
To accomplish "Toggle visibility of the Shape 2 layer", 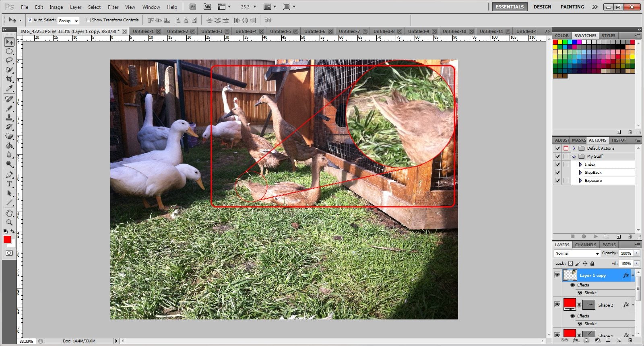I will point(557,305).
